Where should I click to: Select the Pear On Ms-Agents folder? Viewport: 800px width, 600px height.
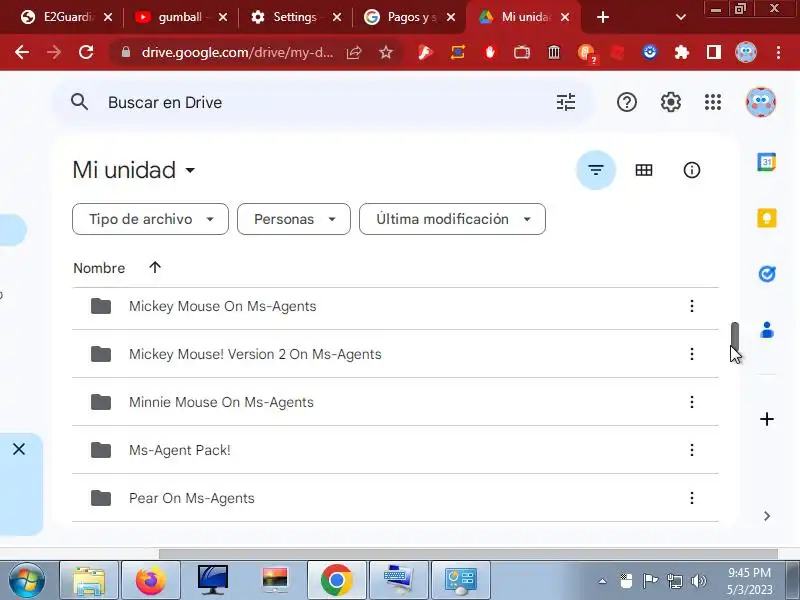pos(395,498)
